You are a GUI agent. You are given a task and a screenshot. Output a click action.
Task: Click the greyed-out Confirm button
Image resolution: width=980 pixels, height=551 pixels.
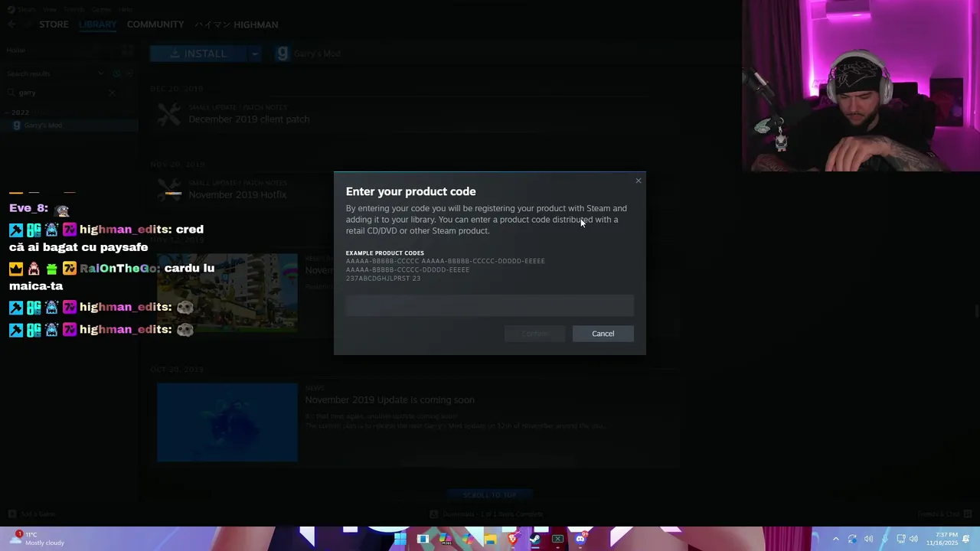[x=535, y=334]
